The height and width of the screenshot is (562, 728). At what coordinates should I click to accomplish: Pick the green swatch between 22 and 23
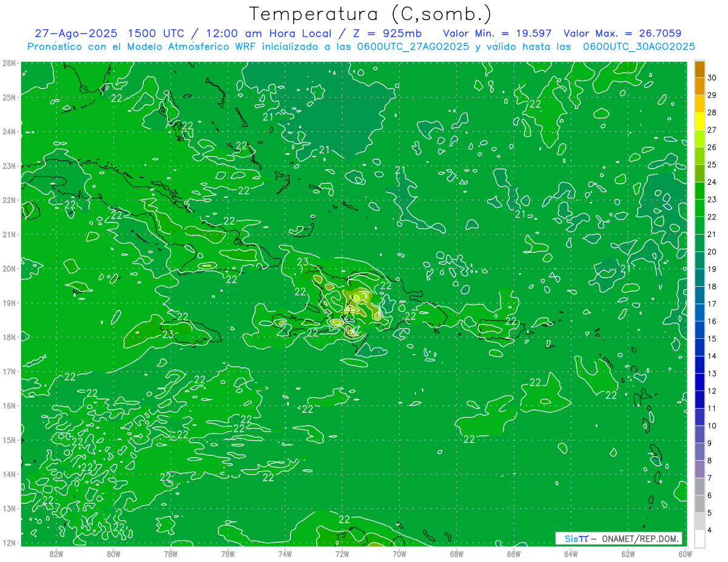699,208
